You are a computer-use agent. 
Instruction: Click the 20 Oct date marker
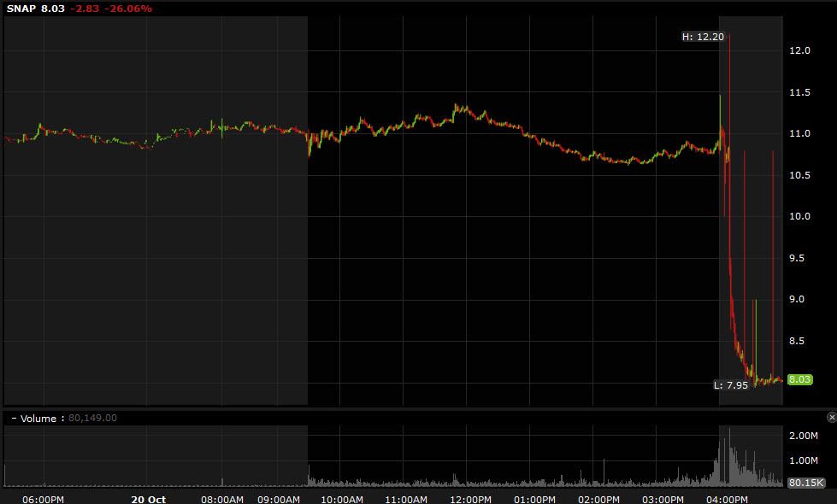pyautogui.click(x=149, y=499)
